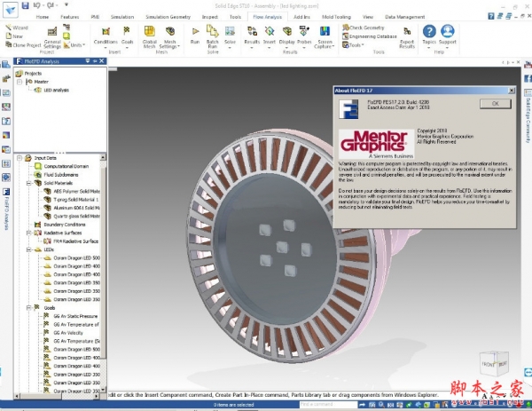Collapse the Input Data tree node

click(19, 157)
